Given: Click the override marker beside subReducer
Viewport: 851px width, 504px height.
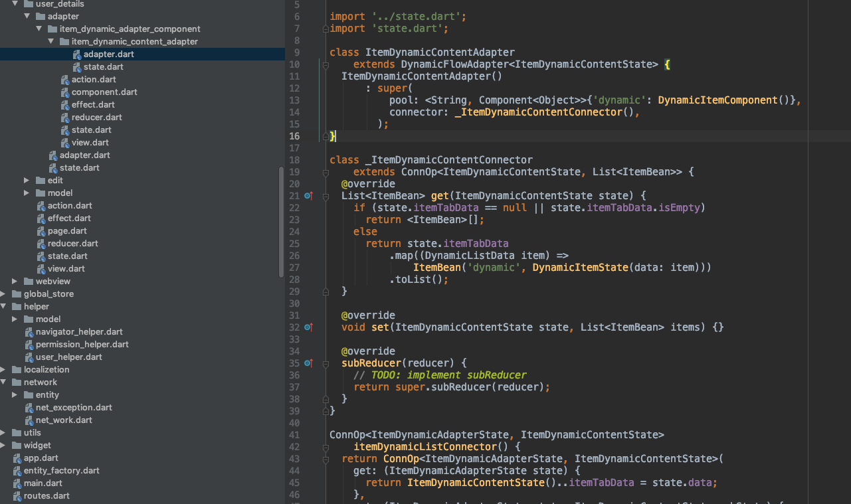Looking at the screenshot, I should pyautogui.click(x=308, y=363).
